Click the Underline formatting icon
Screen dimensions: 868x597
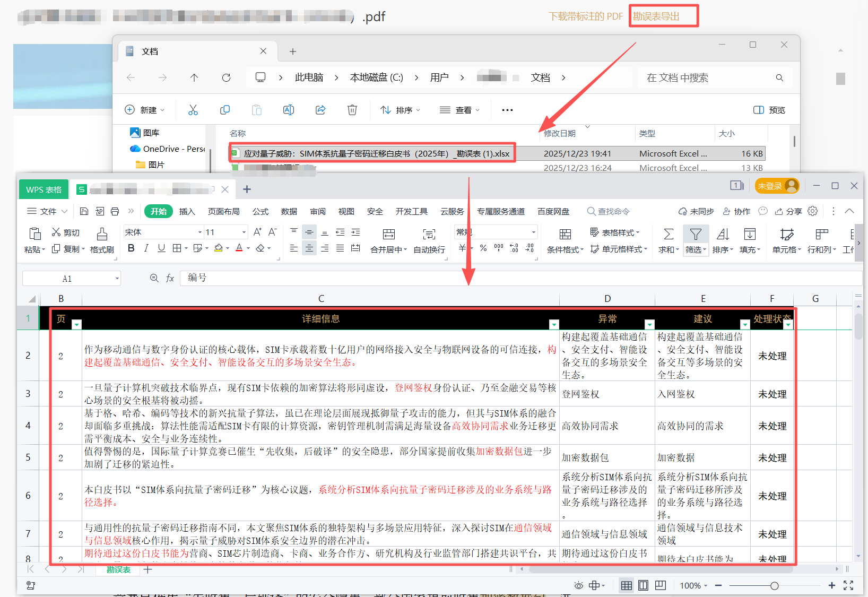[x=161, y=248]
